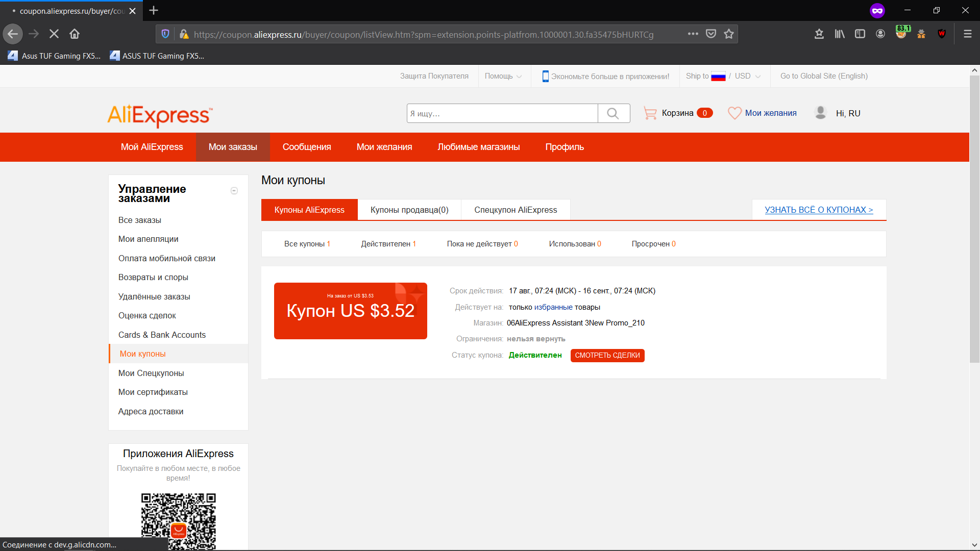980x551 pixels.
Task: Open Адреса доставки in sidebar
Action: [x=151, y=411]
